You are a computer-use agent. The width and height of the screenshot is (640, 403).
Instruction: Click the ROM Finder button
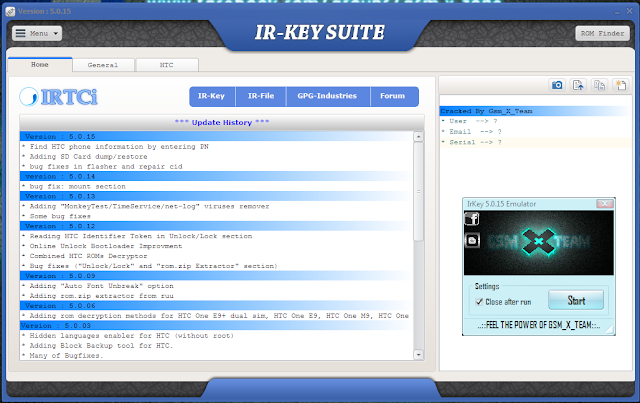602,33
